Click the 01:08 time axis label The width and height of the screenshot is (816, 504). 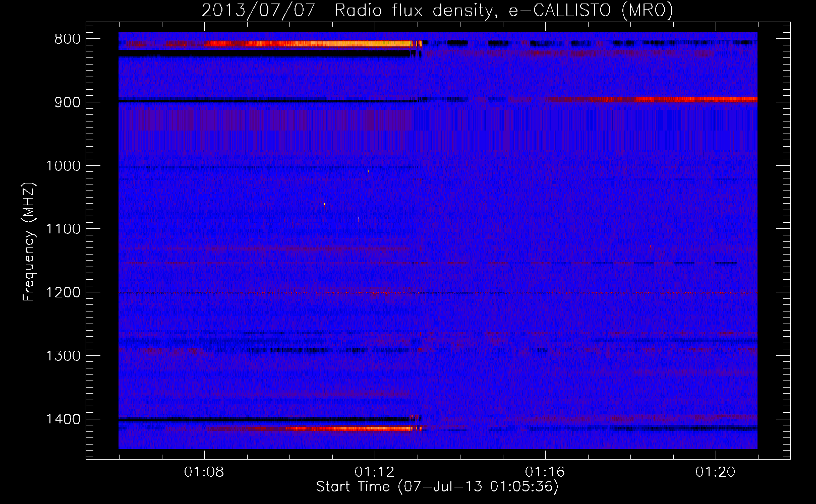tap(204, 472)
